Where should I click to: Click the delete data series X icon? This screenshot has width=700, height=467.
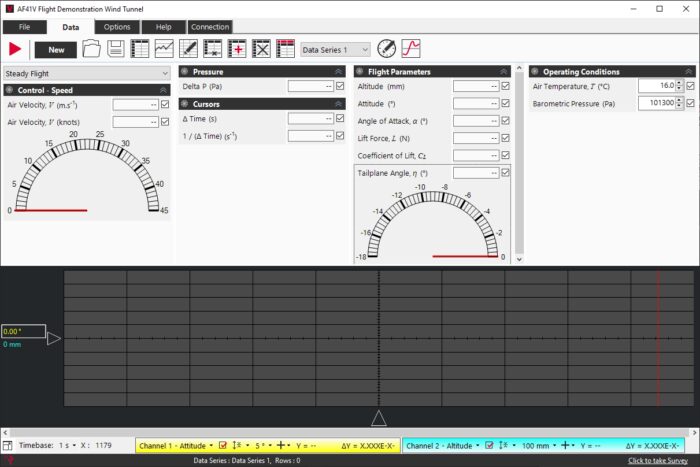[261, 49]
